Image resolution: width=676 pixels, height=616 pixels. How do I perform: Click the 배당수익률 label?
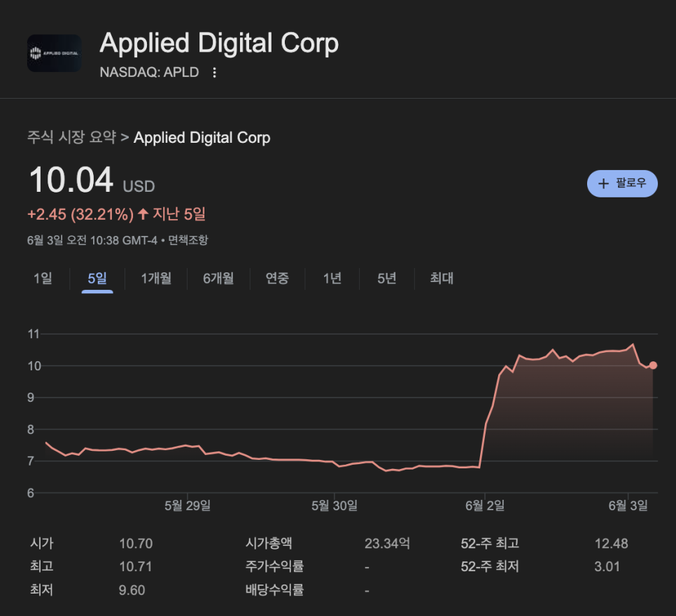coord(274,589)
